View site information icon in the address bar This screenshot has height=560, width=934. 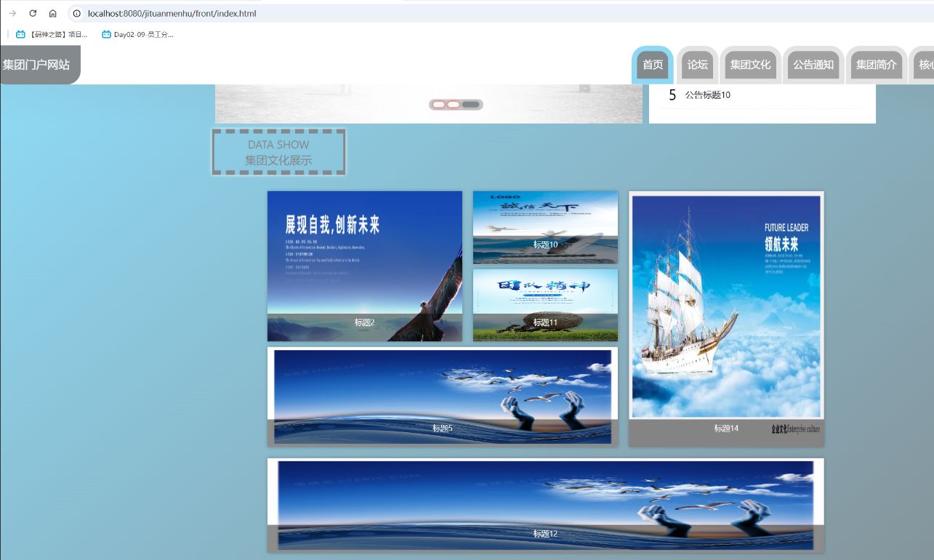[77, 13]
